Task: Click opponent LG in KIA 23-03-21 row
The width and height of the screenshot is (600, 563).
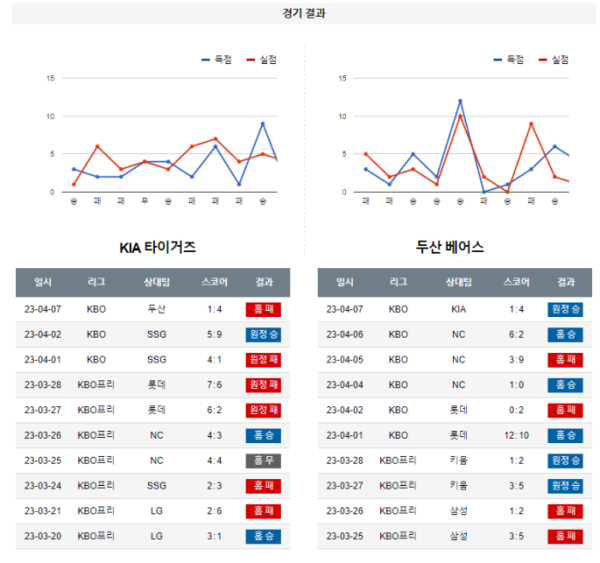Action: [x=157, y=511]
